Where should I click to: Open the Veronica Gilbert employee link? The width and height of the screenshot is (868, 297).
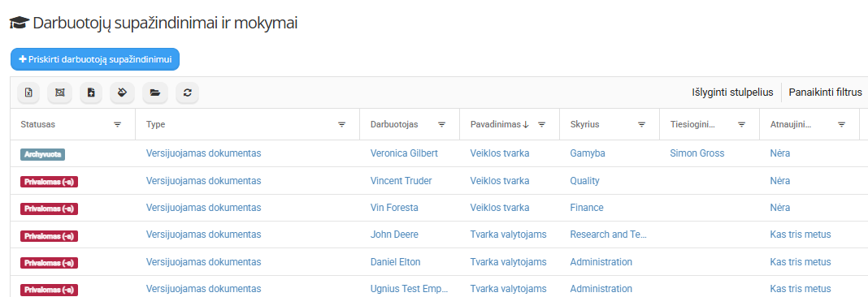coord(404,153)
